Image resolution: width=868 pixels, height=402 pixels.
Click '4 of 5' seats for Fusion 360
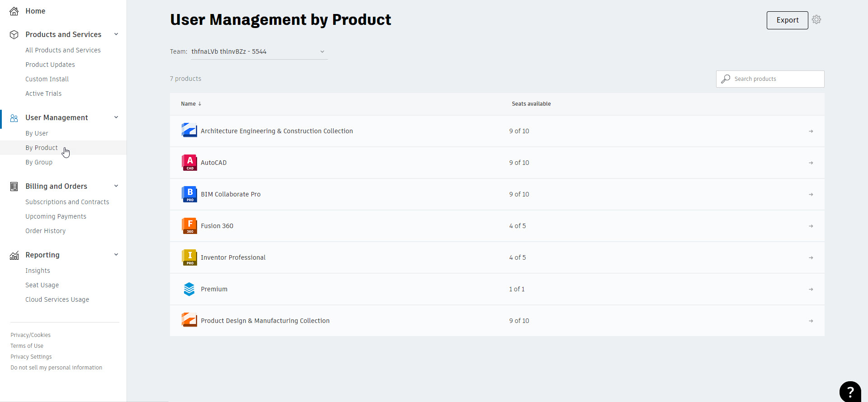[518, 226]
